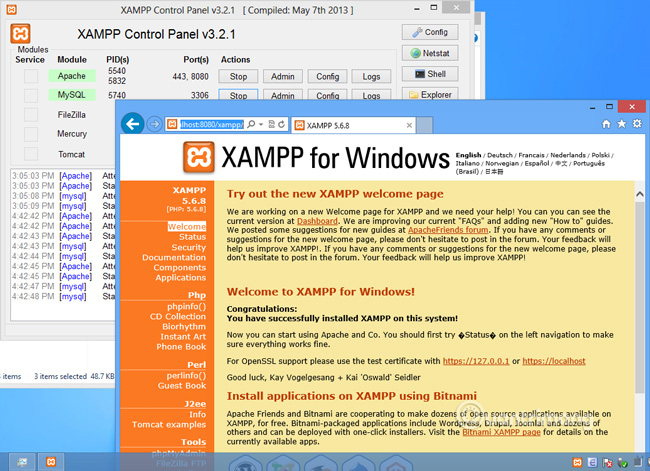Toggle the Tomcat service checkbox
This screenshot has width=650, height=471.
tap(31, 154)
